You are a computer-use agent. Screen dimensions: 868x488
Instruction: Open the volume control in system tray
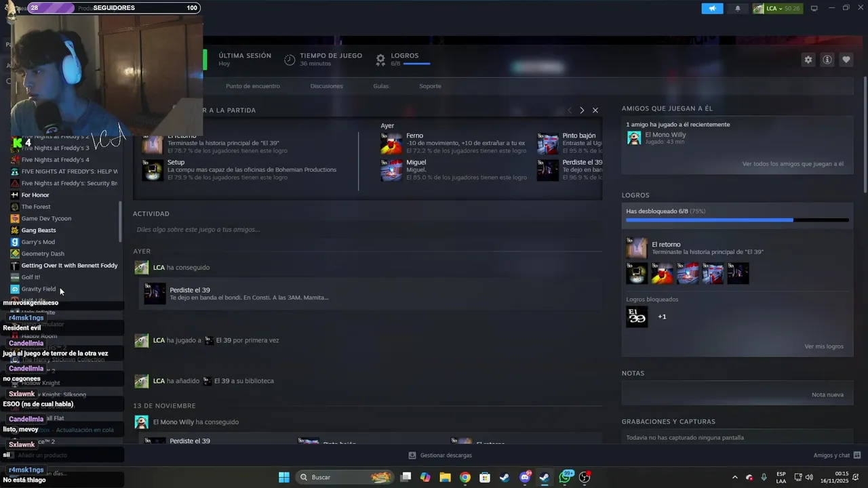810,477
